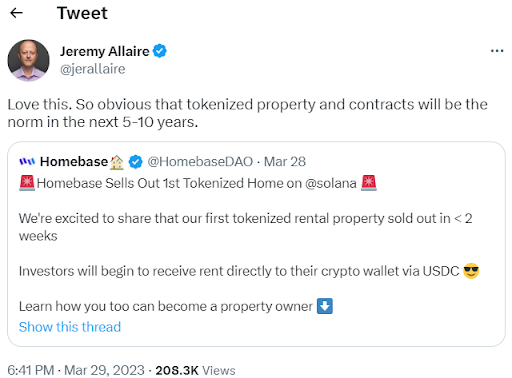Click the Homebase verified checkmark badge
Viewport: 512px width, 378px height.
tap(136, 162)
